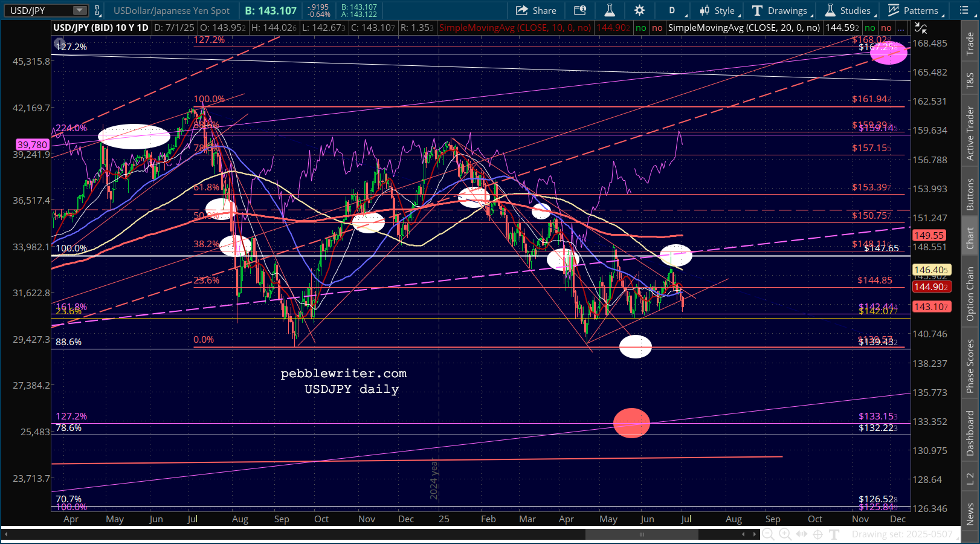980x544 pixels.
Task: Toggle the price axis scale icon
Action: click(920, 28)
